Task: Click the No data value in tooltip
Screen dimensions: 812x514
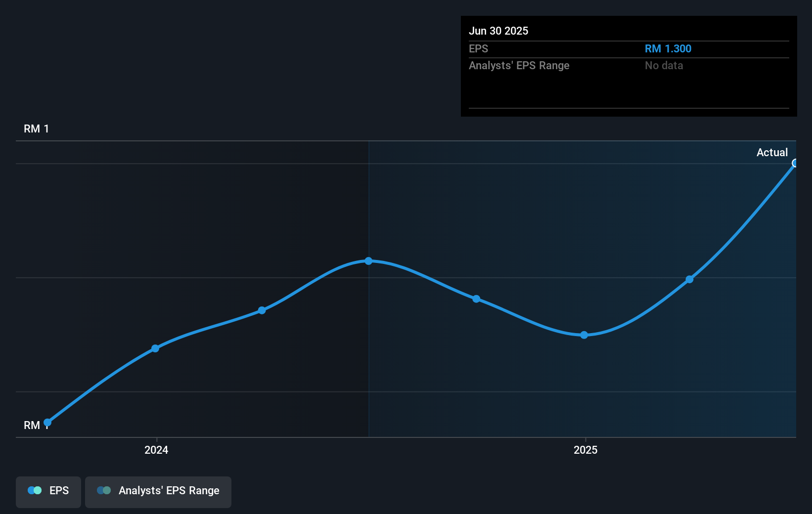Action: (x=664, y=66)
